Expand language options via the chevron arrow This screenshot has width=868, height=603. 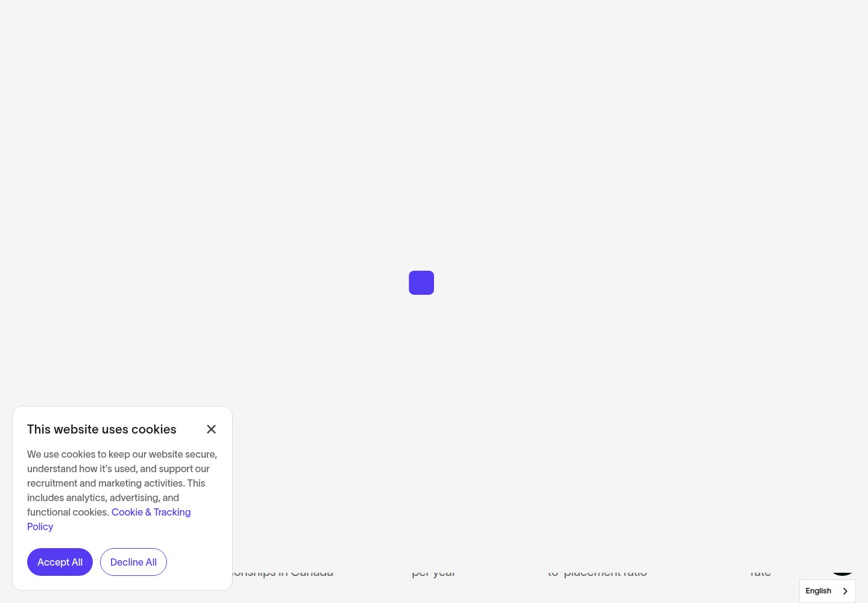pos(845,591)
